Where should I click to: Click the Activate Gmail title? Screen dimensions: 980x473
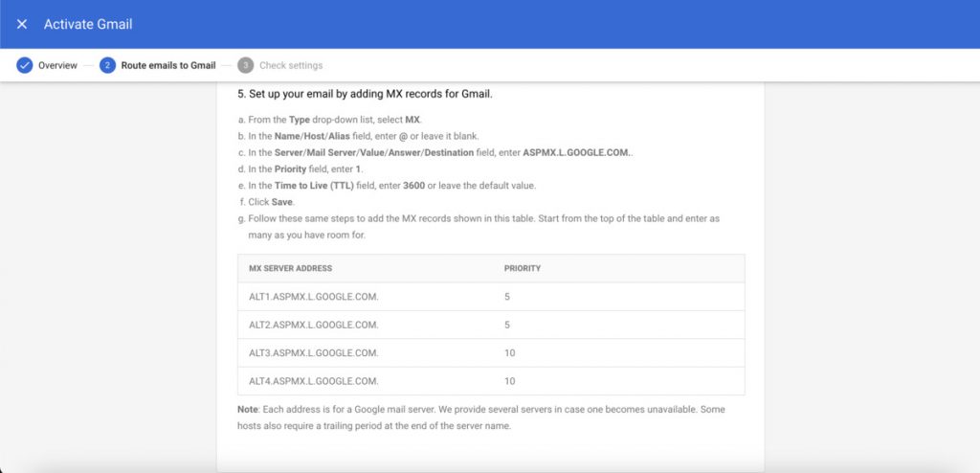[88, 24]
